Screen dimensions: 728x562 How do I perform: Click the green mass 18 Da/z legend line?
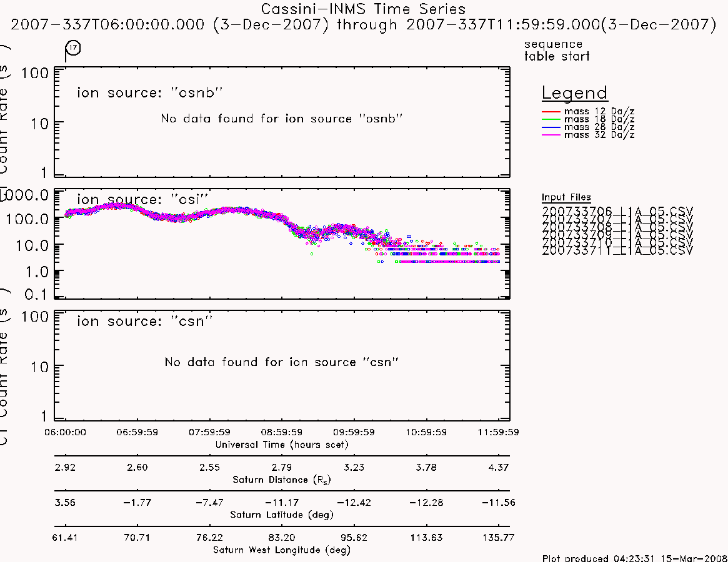tap(551, 120)
